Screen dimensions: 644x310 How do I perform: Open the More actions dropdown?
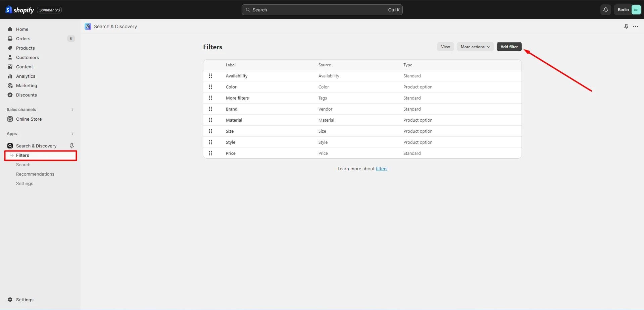475,47
